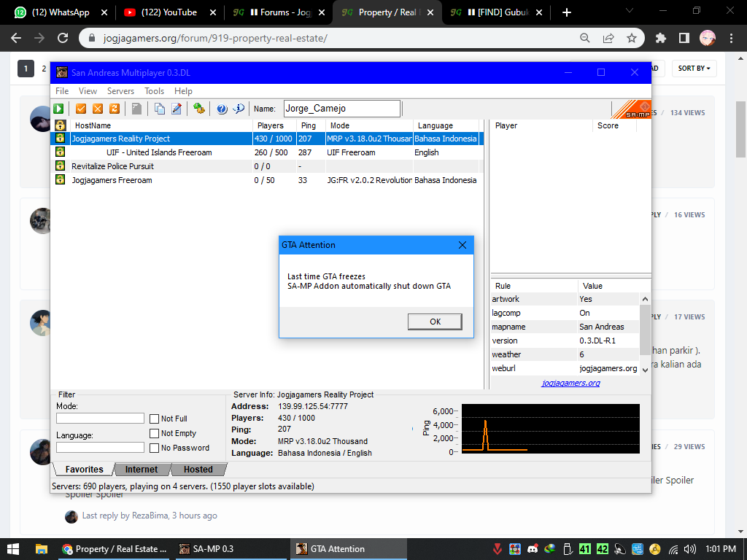Click the Copy Server Info icon
747x560 pixels.
click(x=160, y=109)
